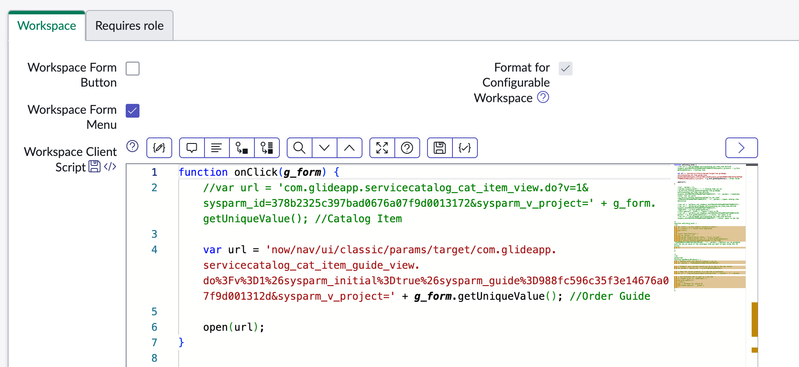
Task: Click the editor vertical scrollbar marker
Action: (755, 319)
